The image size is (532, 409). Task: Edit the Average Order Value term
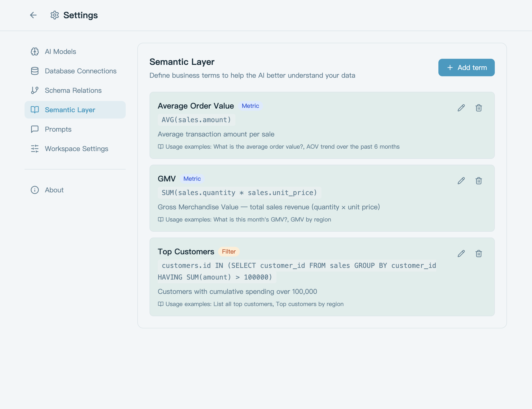(x=461, y=108)
